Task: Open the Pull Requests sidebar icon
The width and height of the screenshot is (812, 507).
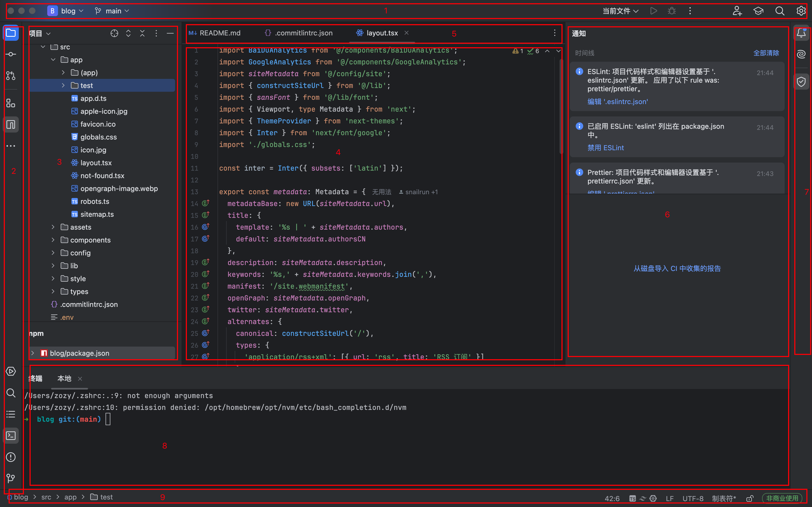Action: (x=11, y=76)
